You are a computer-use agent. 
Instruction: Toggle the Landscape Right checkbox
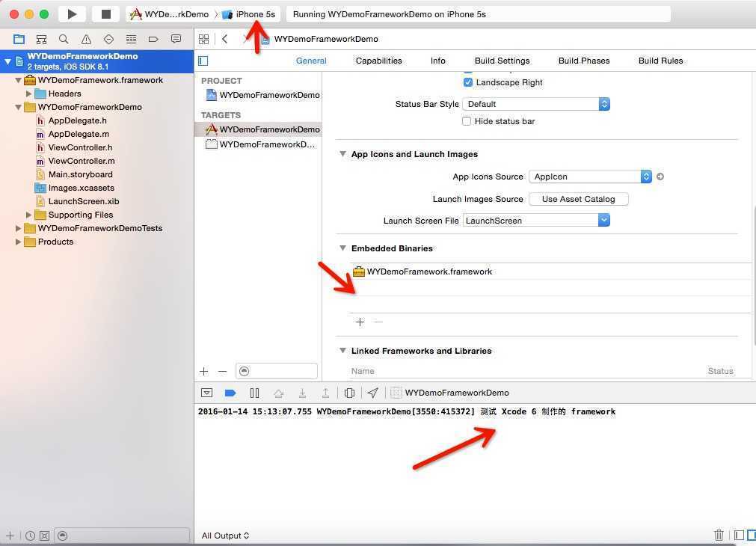point(467,82)
